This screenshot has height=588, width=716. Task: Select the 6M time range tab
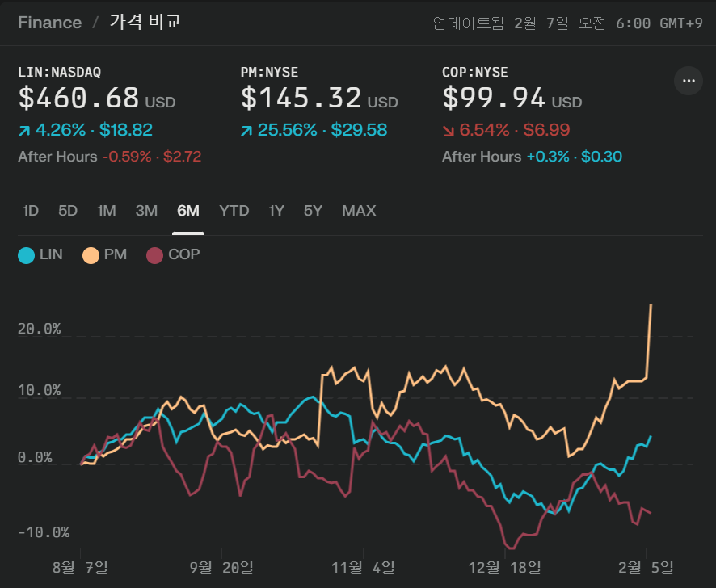pyautogui.click(x=188, y=211)
